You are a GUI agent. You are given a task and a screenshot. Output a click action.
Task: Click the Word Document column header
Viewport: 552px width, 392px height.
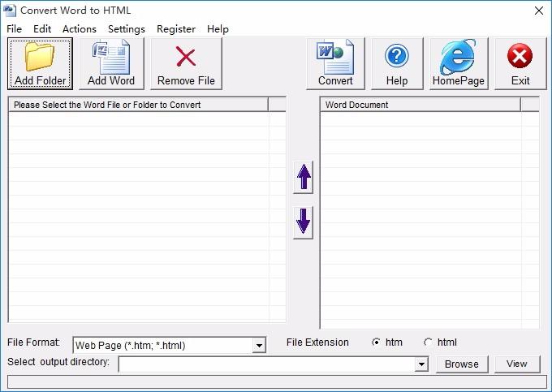[x=420, y=105]
